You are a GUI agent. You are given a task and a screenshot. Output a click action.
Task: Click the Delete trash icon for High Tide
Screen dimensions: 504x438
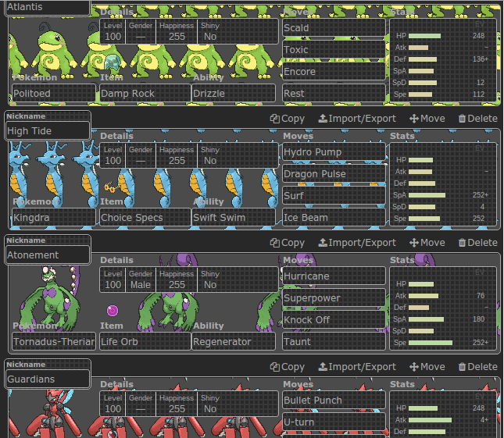click(462, 119)
